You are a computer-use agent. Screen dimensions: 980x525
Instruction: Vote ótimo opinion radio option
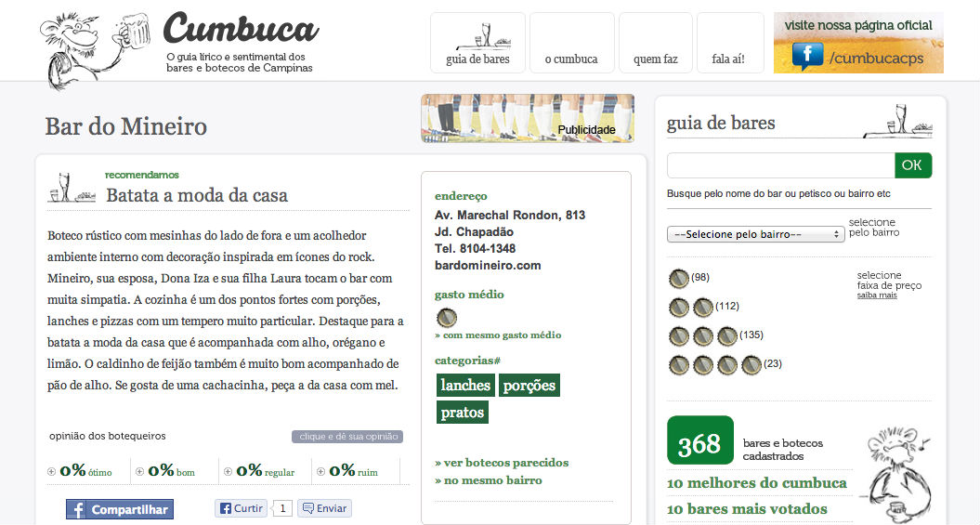tap(51, 472)
